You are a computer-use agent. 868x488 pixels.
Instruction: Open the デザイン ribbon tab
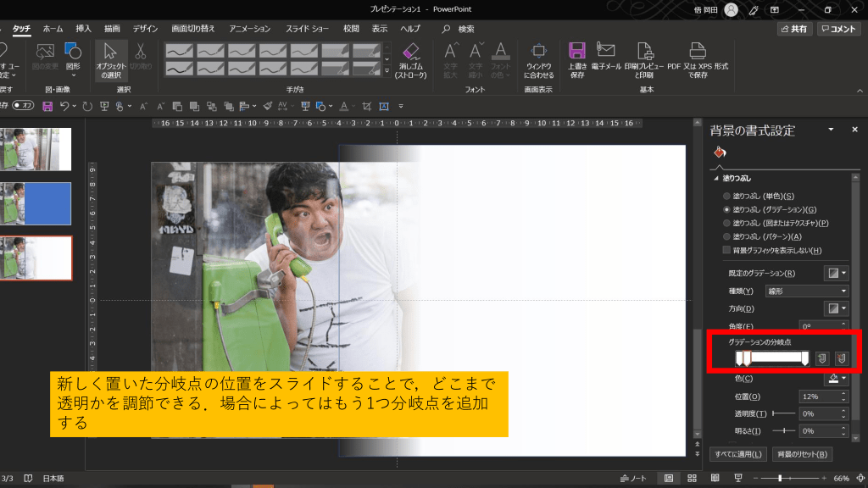(x=145, y=28)
